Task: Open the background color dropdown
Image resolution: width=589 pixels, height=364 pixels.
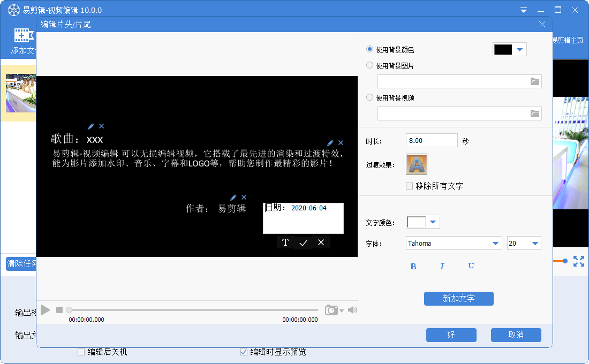Action: click(x=519, y=50)
